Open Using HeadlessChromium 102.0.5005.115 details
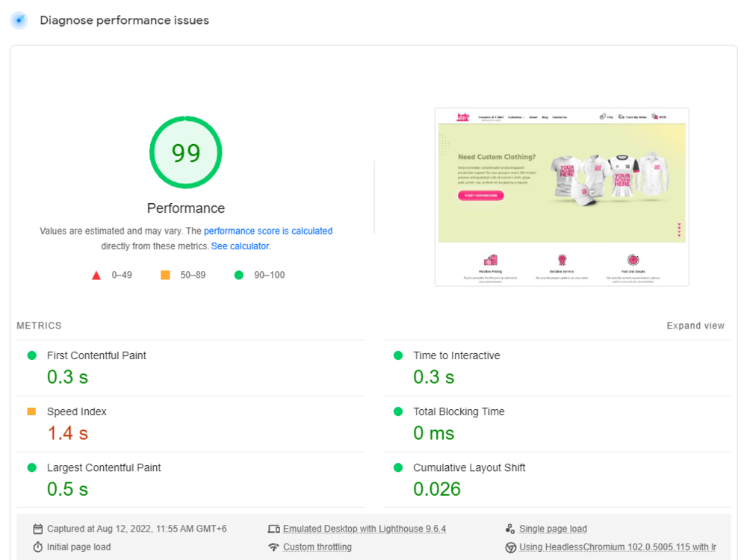747x560 pixels. (x=618, y=547)
